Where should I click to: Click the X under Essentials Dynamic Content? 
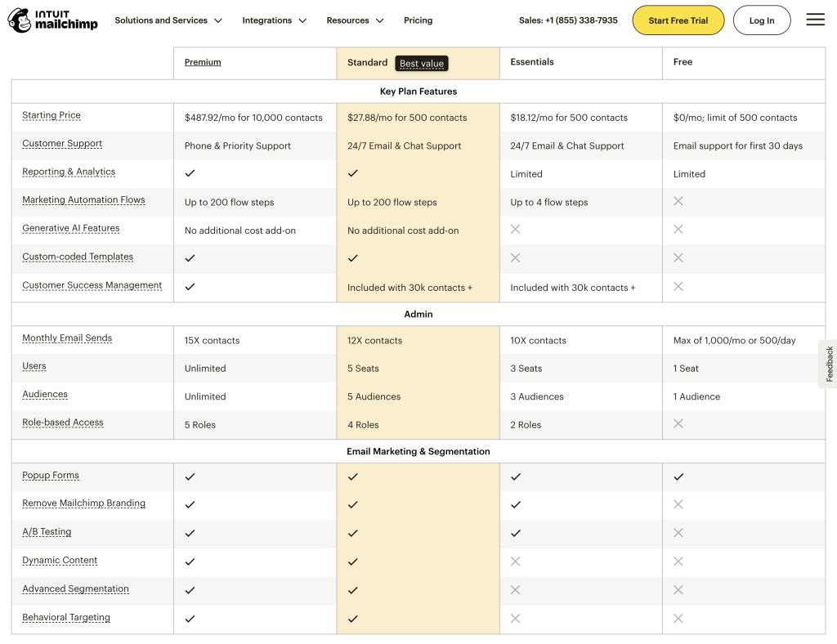[x=515, y=561]
